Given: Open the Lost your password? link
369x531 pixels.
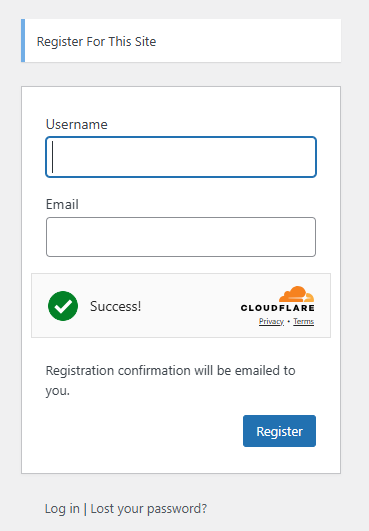Looking at the screenshot, I should pyautogui.click(x=149, y=509).
